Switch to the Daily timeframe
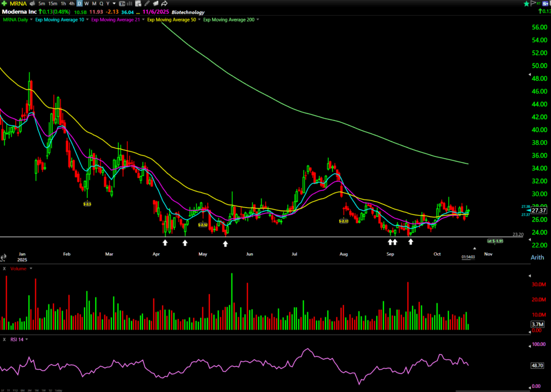Screen dimensions: 551x392 79,3
